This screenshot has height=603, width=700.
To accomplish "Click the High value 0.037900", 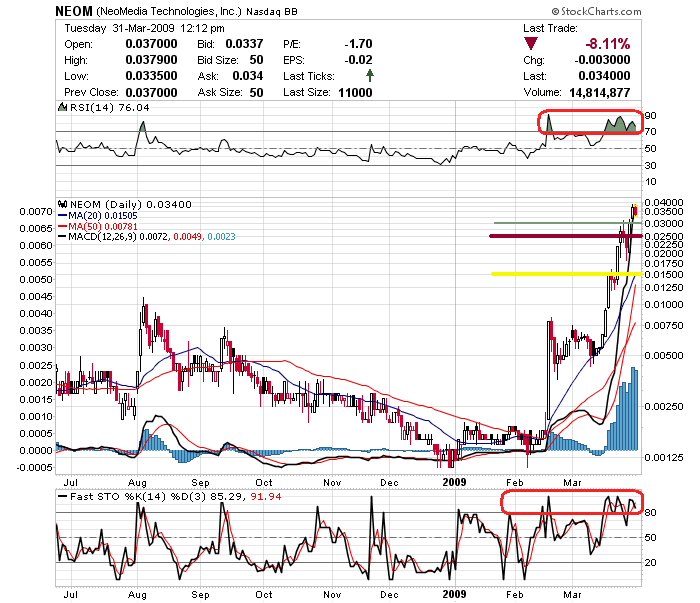I will pos(151,60).
